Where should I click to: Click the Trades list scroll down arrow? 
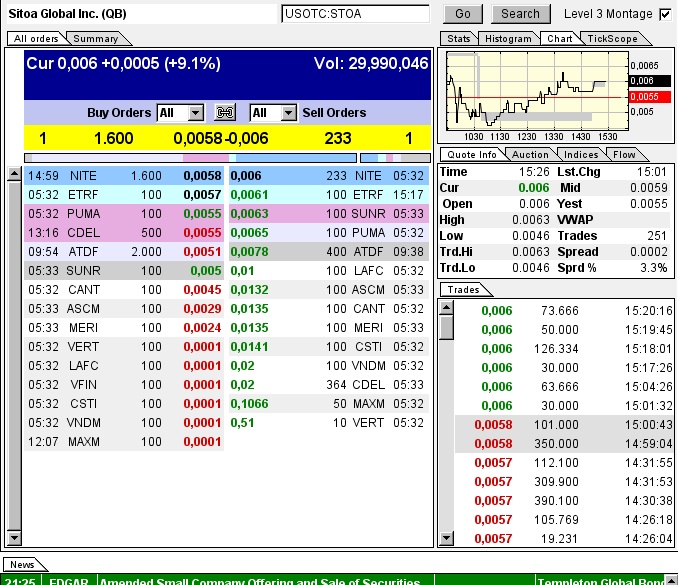point(446,538)
